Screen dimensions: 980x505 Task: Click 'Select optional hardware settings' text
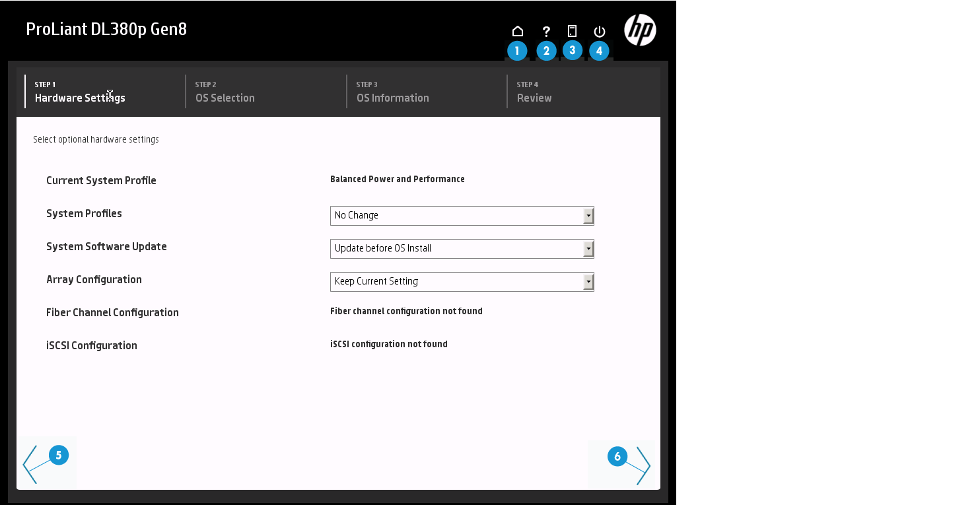pos(96,139)
